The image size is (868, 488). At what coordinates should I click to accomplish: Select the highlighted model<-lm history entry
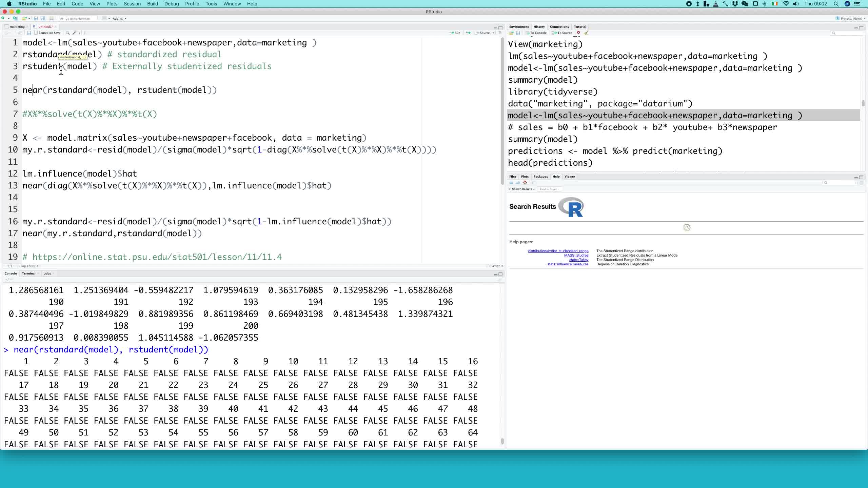(x=684, y=115)
